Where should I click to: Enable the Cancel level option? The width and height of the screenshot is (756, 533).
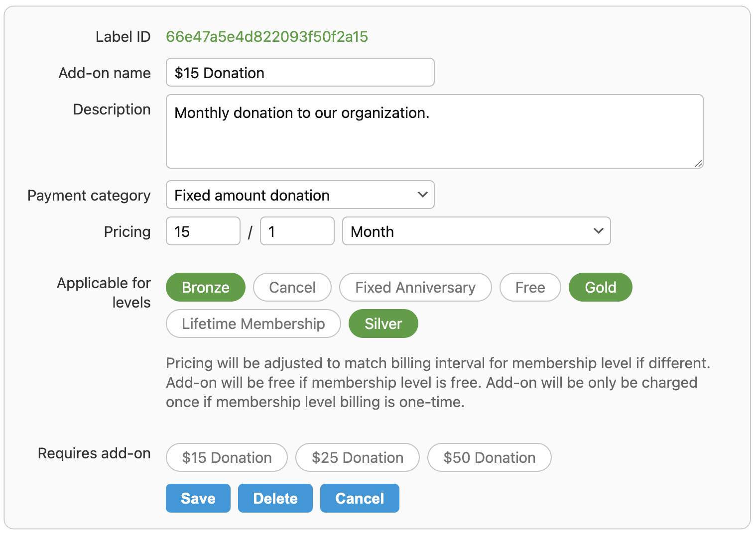pyautogui.click(x=292, y=287)
